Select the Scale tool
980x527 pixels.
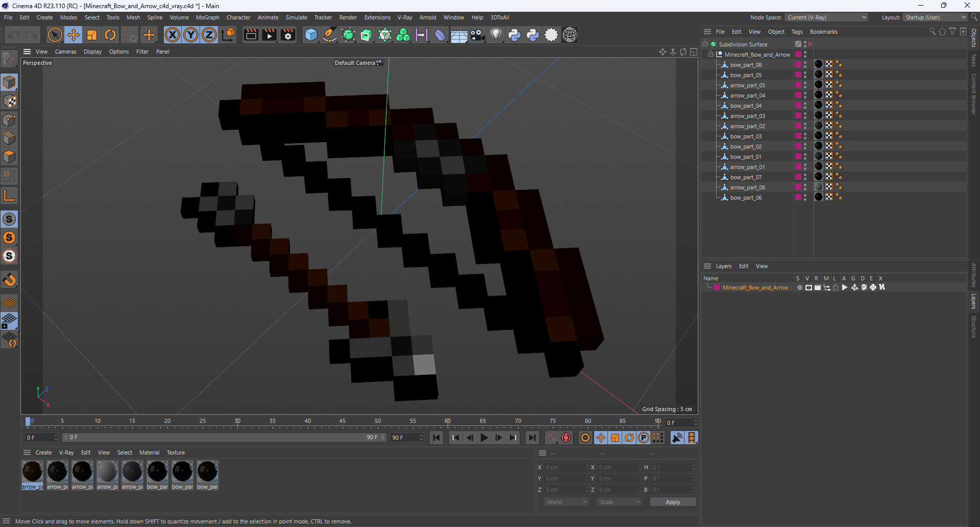click(92, 35)
